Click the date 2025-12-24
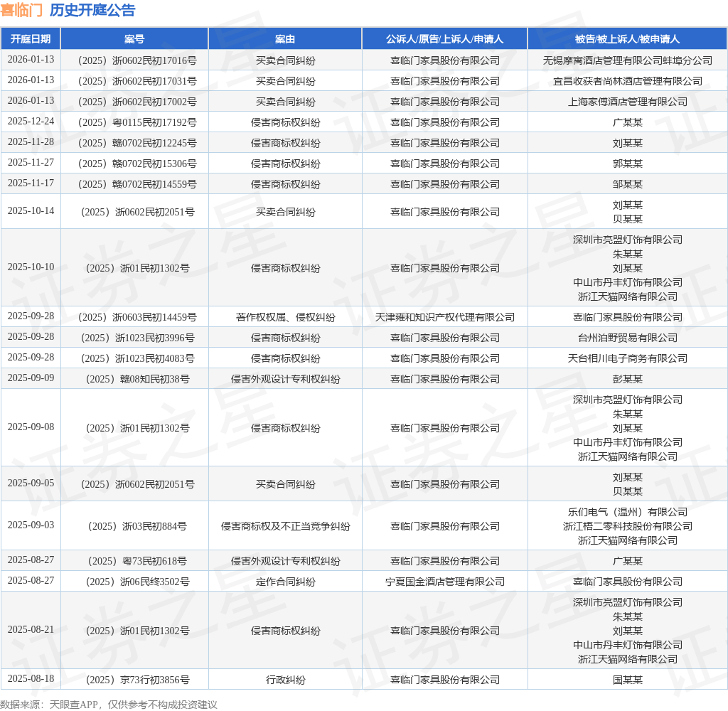The image size is (728, 711). pyautogui.click(x=31, y=121)
